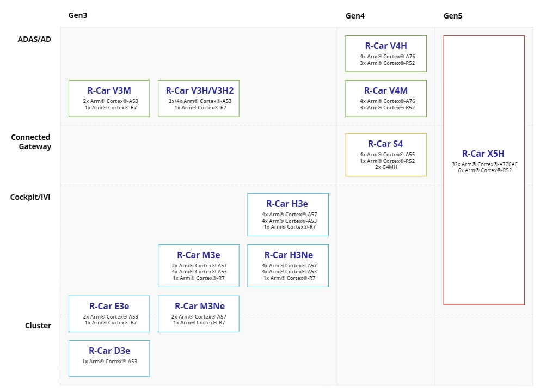Click the ADAS/AD row label
540x392 pixels.
pos(34,39)
